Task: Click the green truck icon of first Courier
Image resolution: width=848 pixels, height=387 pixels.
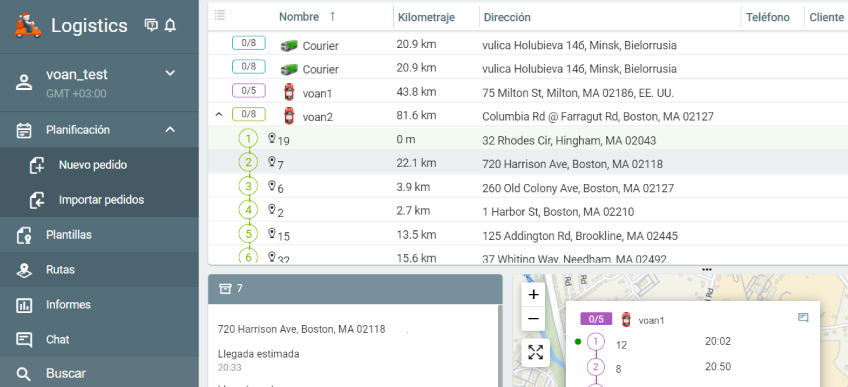Action: 289,46
